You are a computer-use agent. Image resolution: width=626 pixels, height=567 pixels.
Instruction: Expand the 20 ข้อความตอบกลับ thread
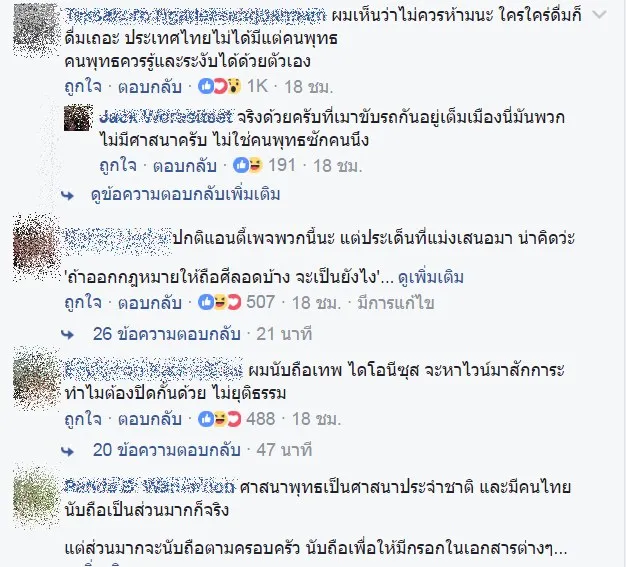click(167, 450)
